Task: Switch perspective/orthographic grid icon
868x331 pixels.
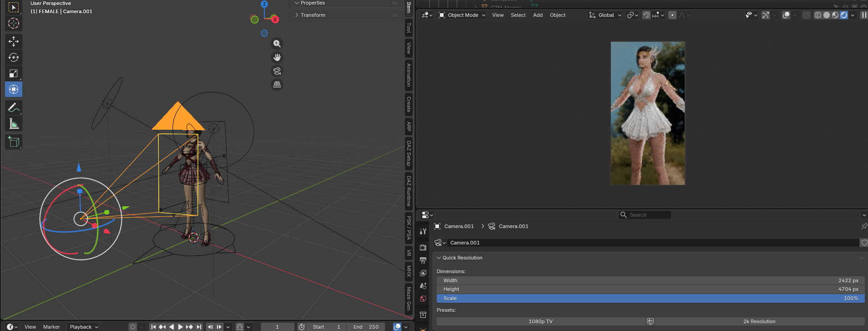Action: tap(277, 85)
